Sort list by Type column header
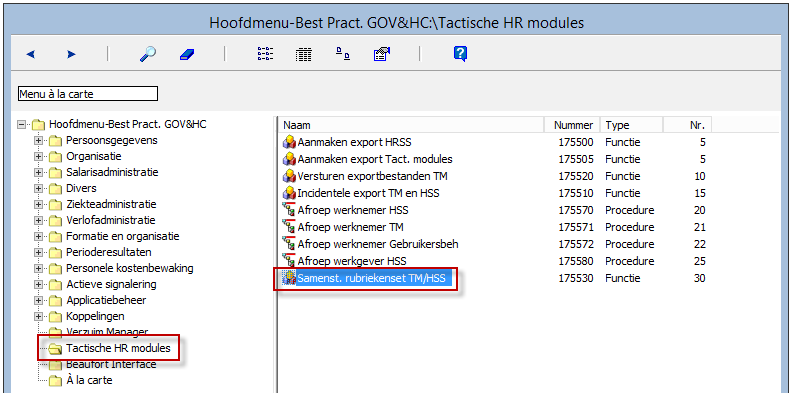793x393 pixels. (x=632, y=125)
